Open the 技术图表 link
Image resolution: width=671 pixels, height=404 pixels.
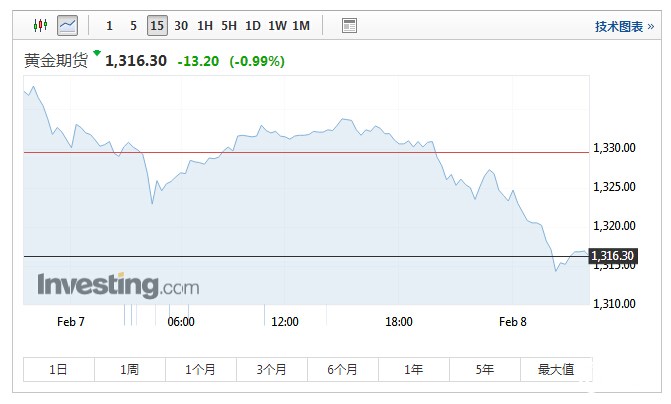click(x=619, y=26)
